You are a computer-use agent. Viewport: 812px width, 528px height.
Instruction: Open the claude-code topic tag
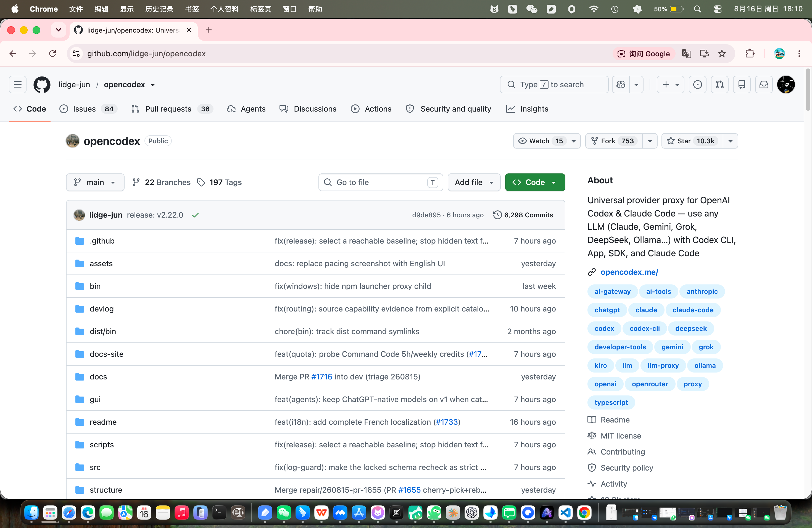[x=693, y=310]
